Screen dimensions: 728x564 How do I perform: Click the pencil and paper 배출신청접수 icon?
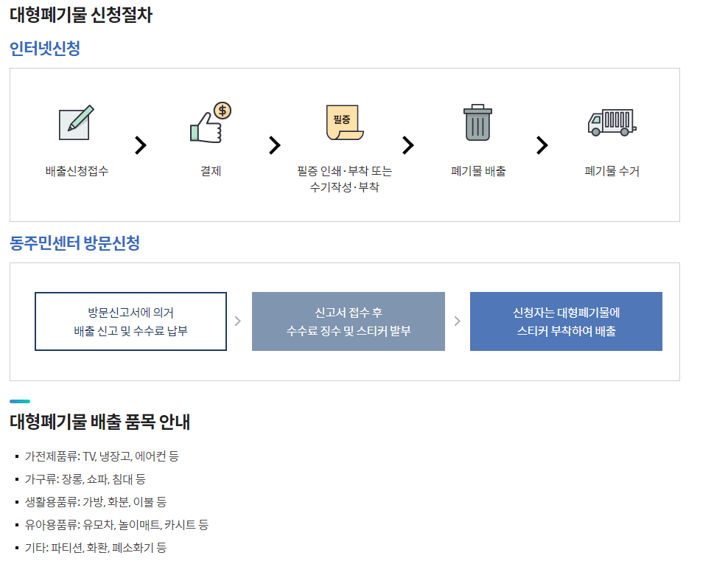(77, 122)
